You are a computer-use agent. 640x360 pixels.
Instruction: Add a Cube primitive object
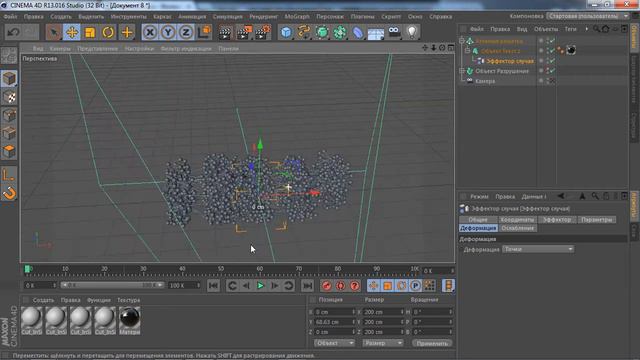point(287,32)
